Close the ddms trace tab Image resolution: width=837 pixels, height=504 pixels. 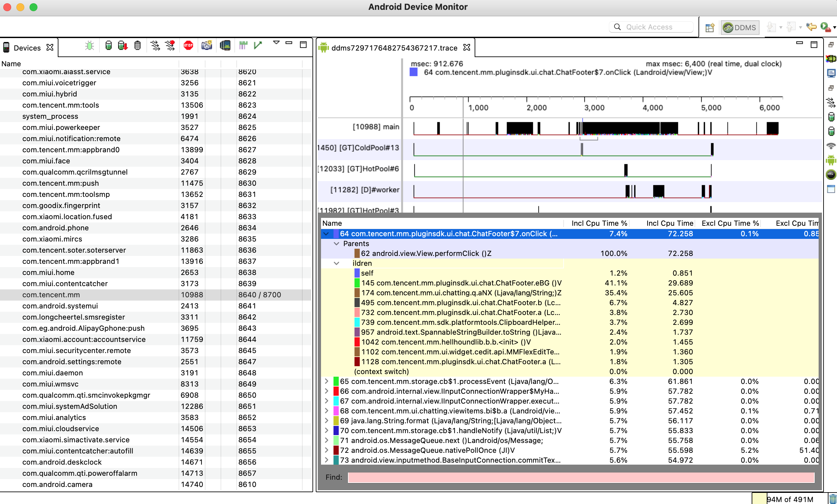point(467,48)
